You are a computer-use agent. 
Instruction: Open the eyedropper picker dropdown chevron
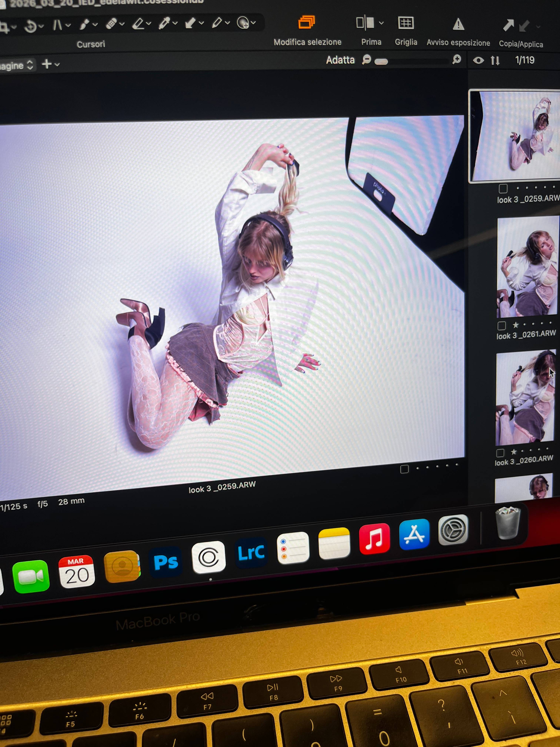[x=175, y=23]
